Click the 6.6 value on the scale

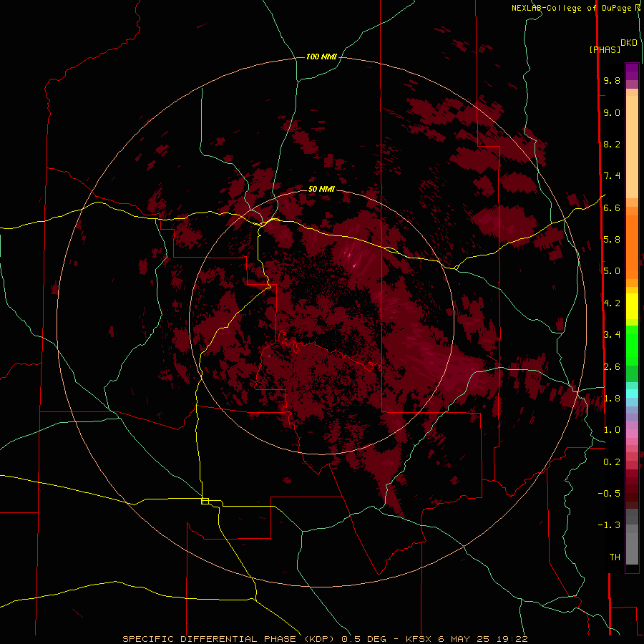point(612,208)
